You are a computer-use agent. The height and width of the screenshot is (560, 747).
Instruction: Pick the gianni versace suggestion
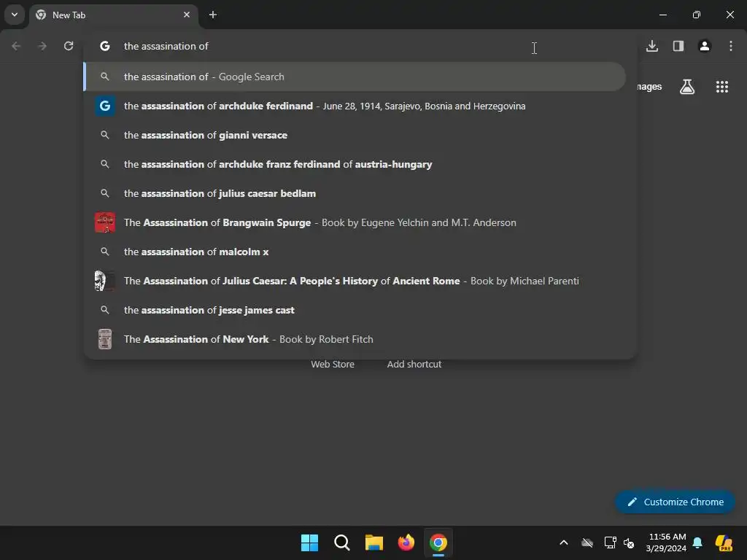[x=355, y=135]
